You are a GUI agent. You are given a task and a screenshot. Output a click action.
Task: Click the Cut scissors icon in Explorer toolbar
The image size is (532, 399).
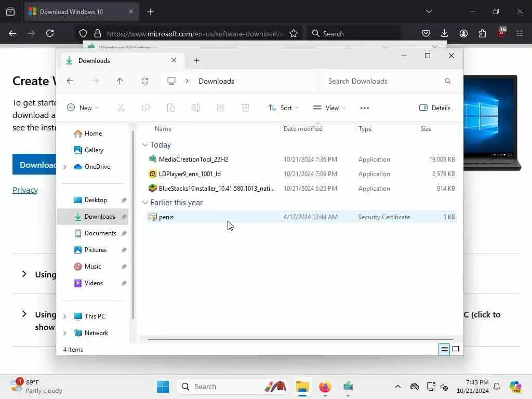point(121,108)
